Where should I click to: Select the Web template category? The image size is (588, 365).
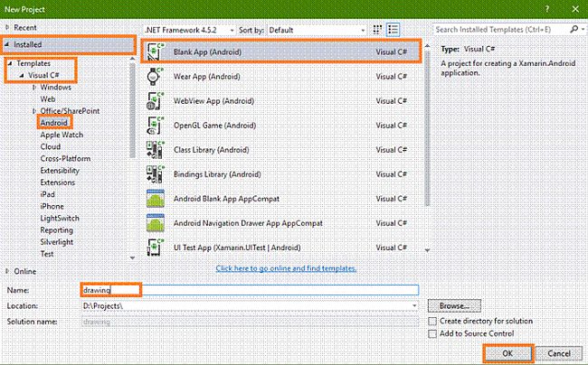click(x=48, y=99)
